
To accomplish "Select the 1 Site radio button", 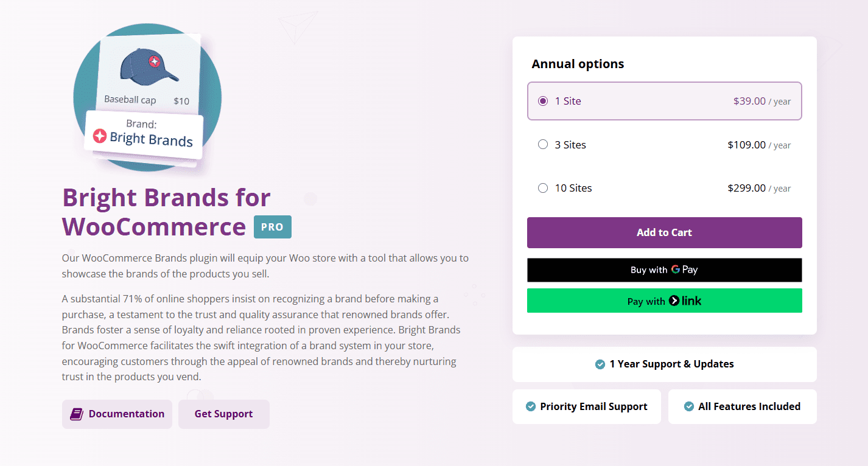I will pos(543,101).
